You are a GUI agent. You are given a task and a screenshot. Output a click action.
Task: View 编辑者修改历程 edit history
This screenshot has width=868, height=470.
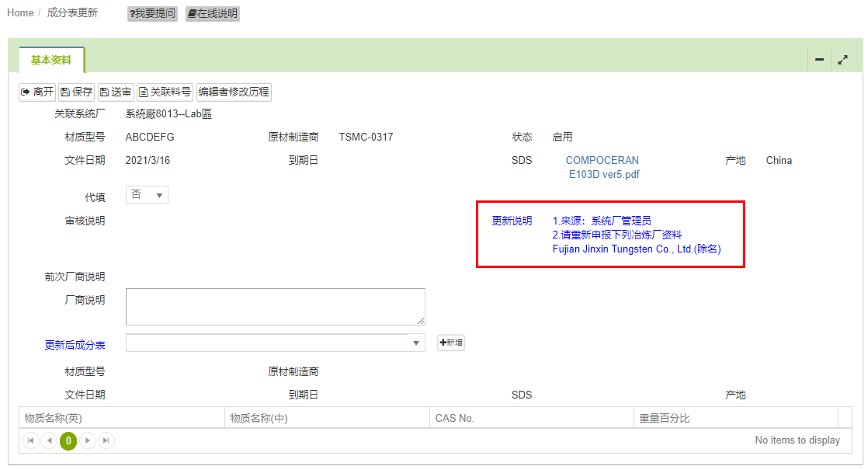tap(234, 92)
